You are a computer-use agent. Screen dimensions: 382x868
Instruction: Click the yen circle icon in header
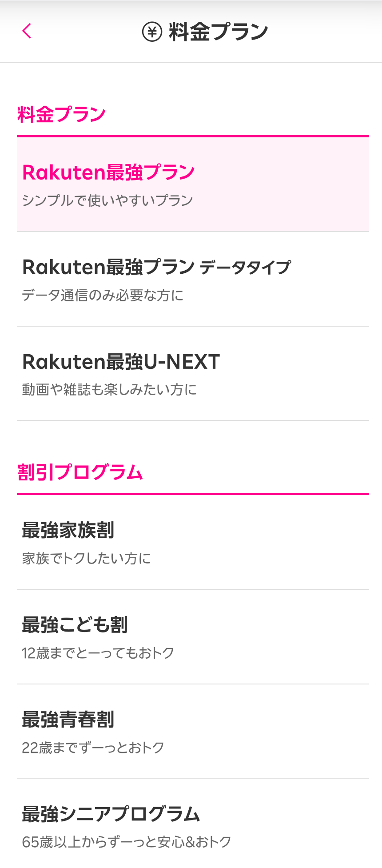tap(152, 32)
